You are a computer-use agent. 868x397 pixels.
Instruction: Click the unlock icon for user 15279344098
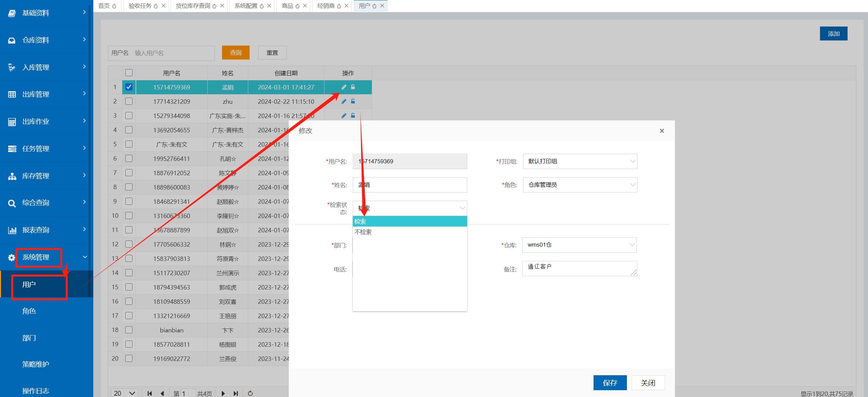pyautogui.click(x=353, y=116)
